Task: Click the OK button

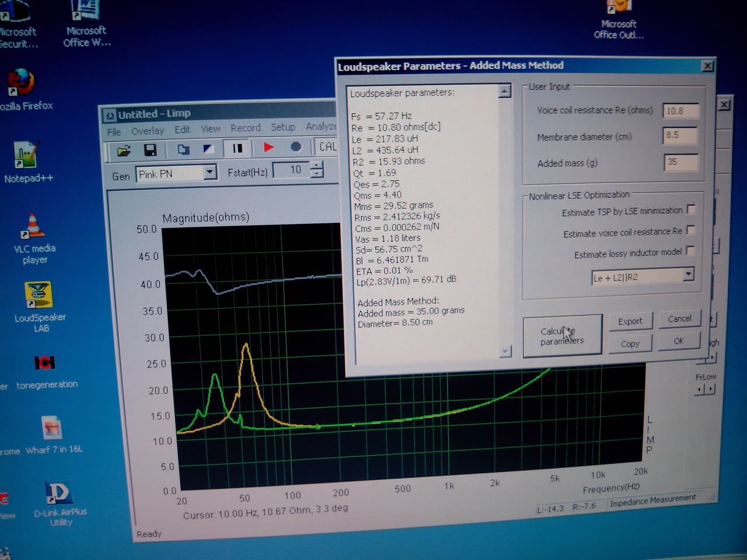Action: 679,341
